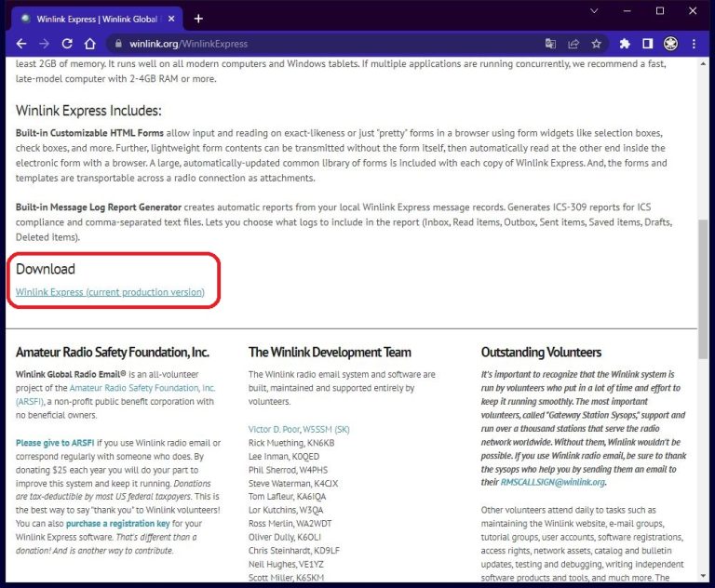This screenshot has width=715, height=588.
Task: Share this page via share icon
Action: (573, 44)
